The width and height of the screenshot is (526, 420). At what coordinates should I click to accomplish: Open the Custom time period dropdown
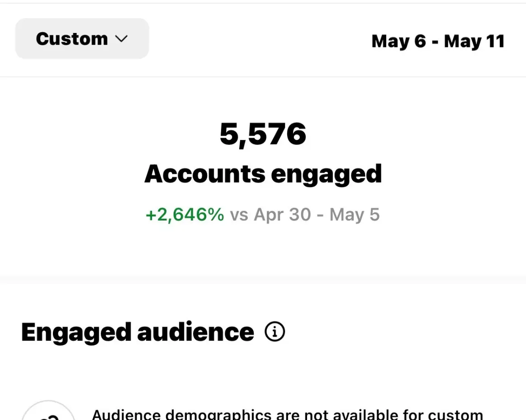point(82,38)
